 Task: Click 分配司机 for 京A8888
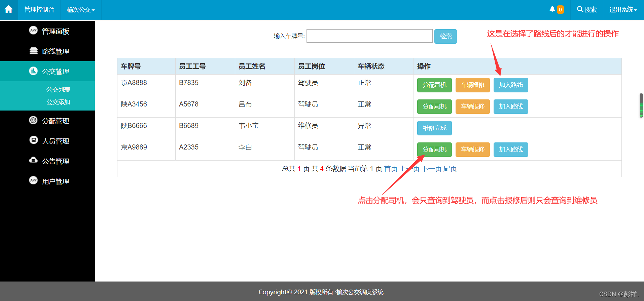[x=434, y=85]
